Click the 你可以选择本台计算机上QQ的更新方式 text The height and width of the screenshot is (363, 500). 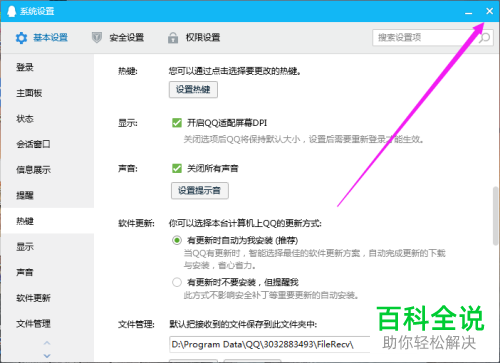(245, 223)
